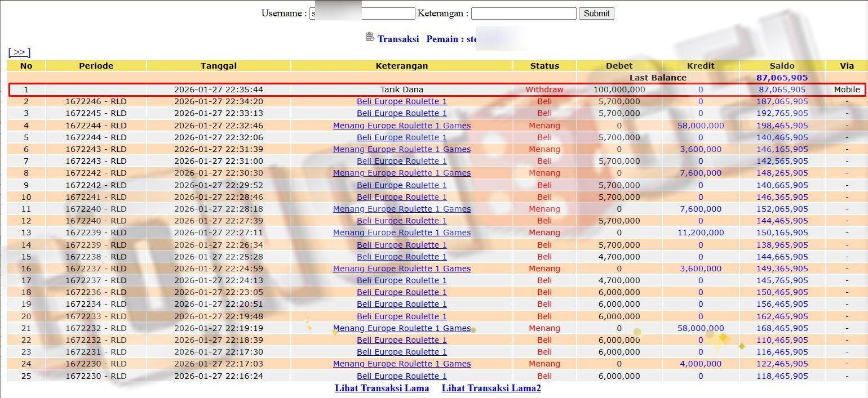Click the Keterangan text field
Screen dimensions: 868x398
(523, 14)
